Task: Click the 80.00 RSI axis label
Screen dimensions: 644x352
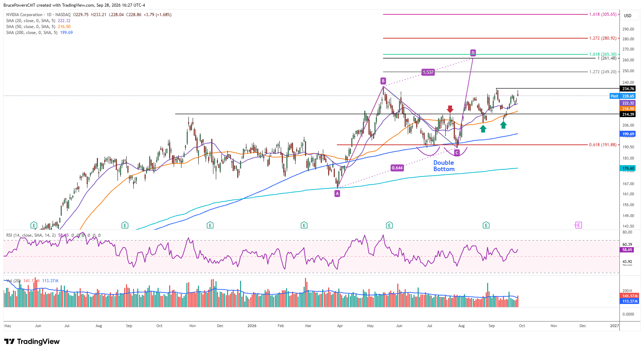Action: 627,232
